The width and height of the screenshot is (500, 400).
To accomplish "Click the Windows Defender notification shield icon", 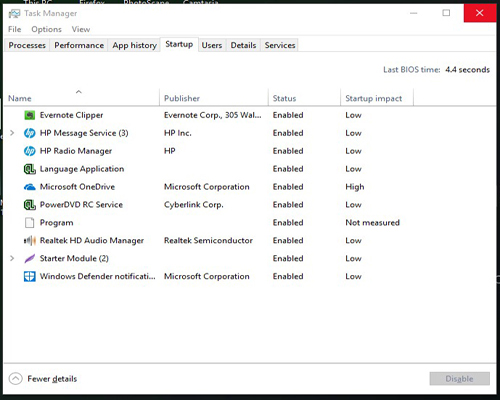I will coord(30,277).
